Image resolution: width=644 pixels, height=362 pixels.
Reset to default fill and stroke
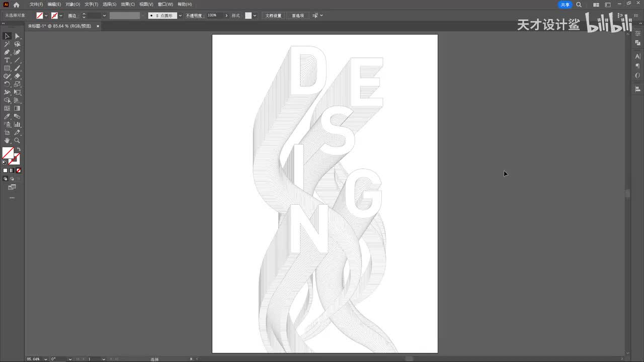[5, 162]
